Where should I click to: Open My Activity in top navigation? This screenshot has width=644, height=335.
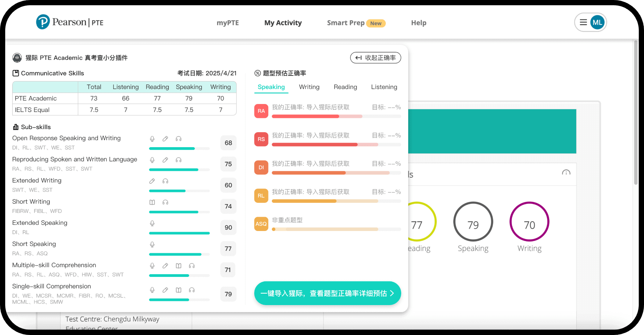tap(283, 23)
